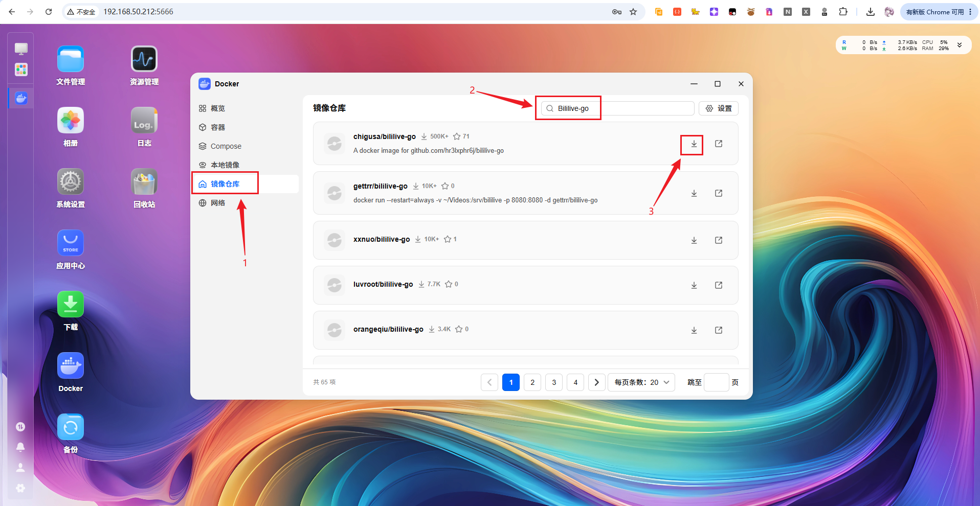Image resolution: width=980 pixels, height=506 pixels.
Task: Open the 应用中心 store app
Action: tap(71, 243)
